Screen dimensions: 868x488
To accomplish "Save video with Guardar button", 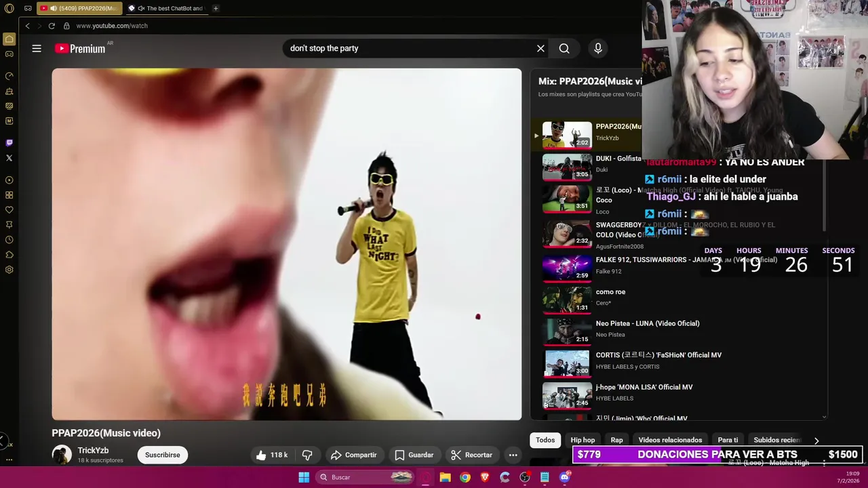I will pos(414,455).
